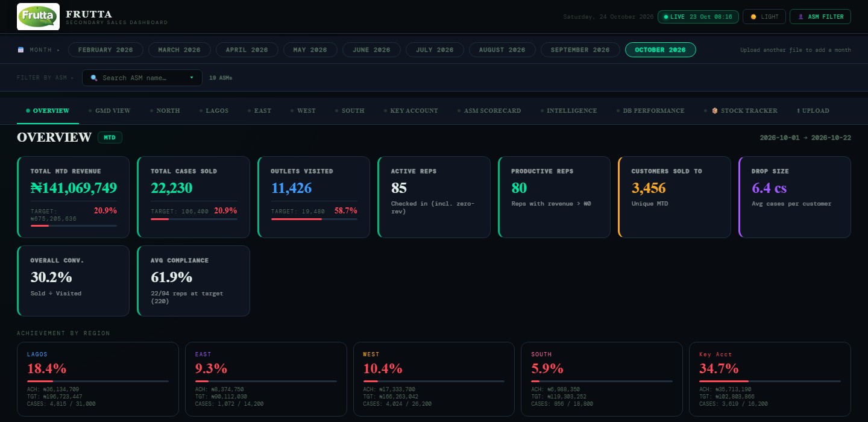
Task: Click the 'Saturday, 24 October 2026' date
Action: coord(608,17)
